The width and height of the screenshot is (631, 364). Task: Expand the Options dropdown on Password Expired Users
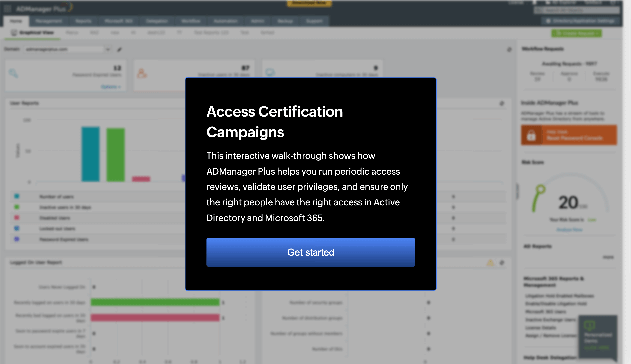[111, 86]
